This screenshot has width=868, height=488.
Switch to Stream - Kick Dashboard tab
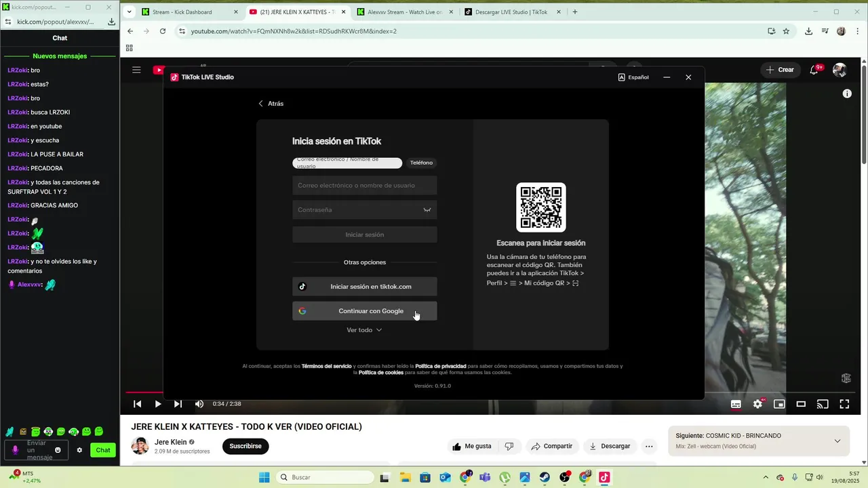coord(189,12)
